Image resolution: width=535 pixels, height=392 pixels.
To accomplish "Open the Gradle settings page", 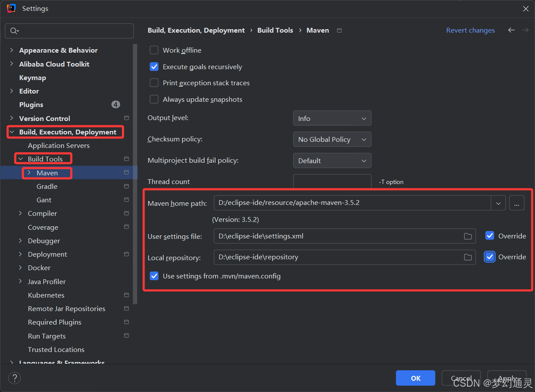I will click(x=47, y=186).
